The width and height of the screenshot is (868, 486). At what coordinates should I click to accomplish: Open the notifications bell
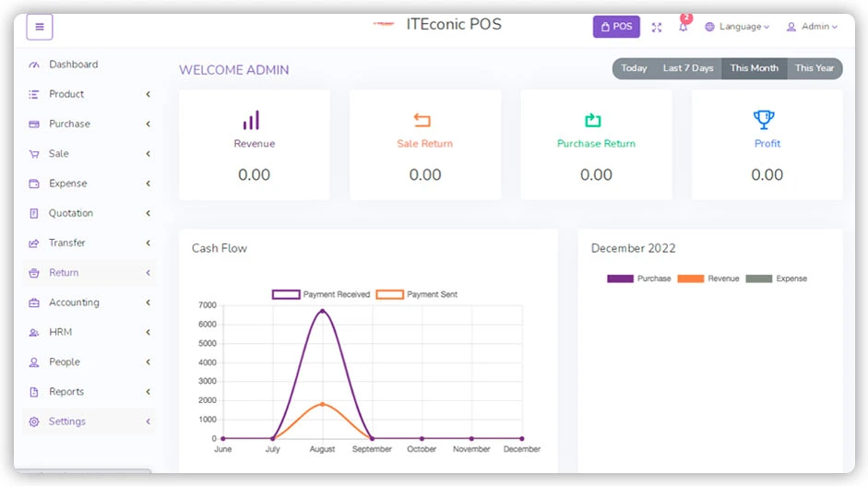point(684,27)
